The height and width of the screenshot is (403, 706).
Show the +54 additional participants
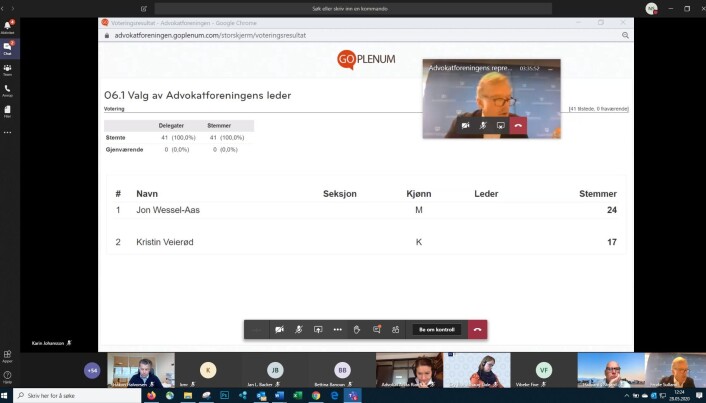92,371
